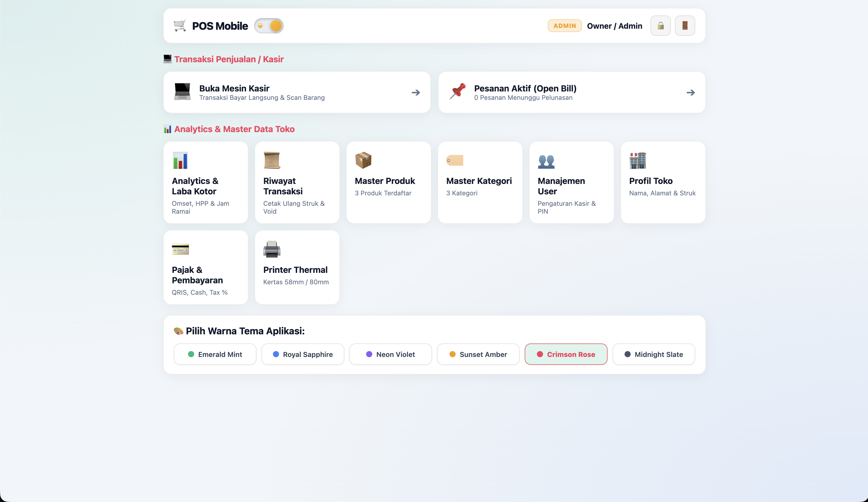Click the POS Mobile app title

220,26
